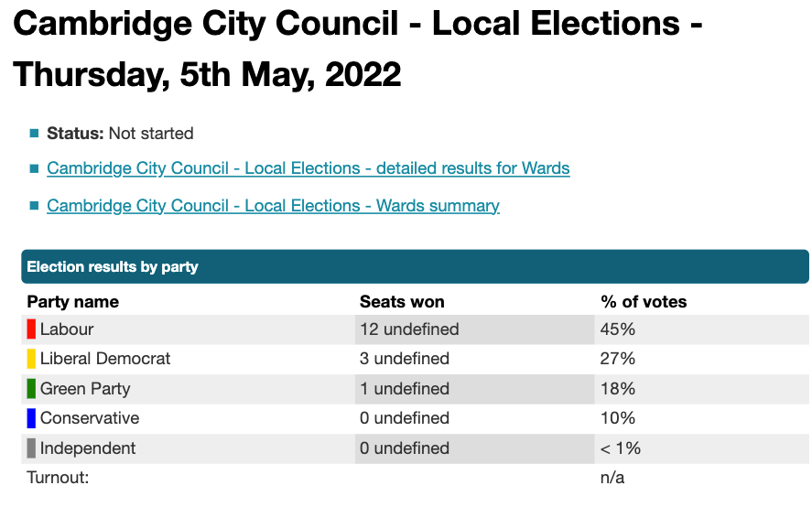812x507 pixels.
Task: Open detailed results for Wards link
Action: point(308,168)
